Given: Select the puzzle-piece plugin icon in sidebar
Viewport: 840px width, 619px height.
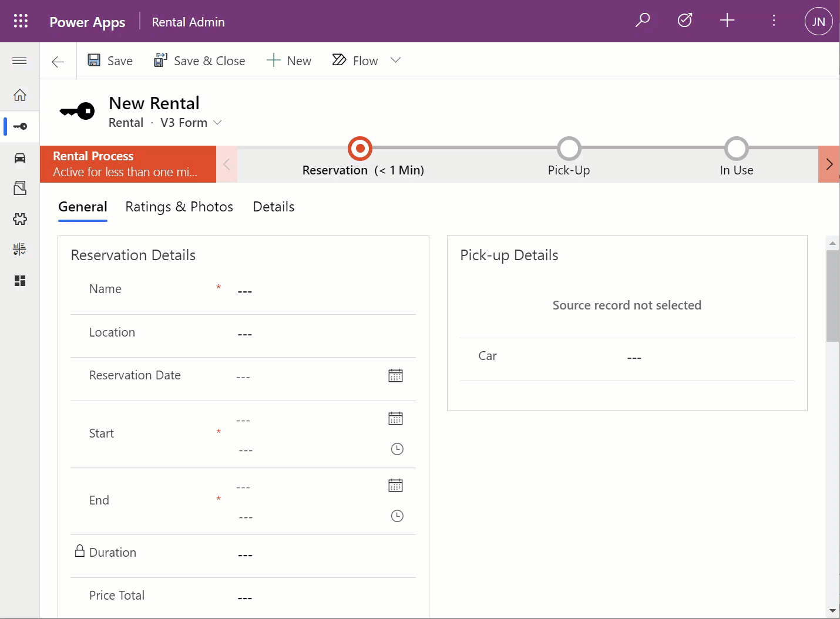Looking at the screenshot, I should (x=19, y=219).
